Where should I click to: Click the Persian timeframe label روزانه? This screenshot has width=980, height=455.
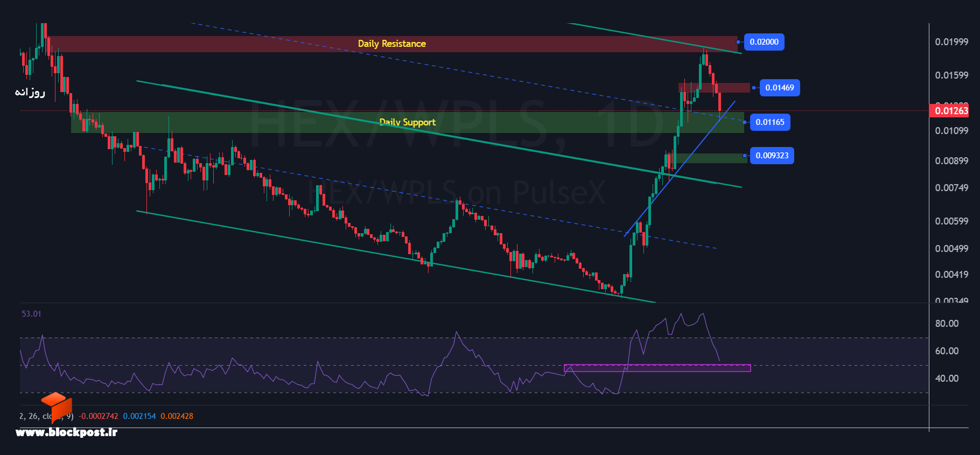click(x=30, y=92)
